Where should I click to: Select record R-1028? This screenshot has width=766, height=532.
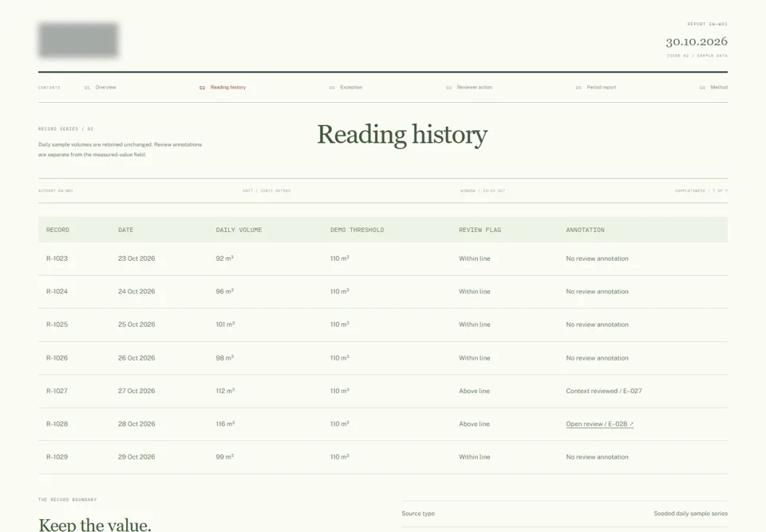coord(57,424)
